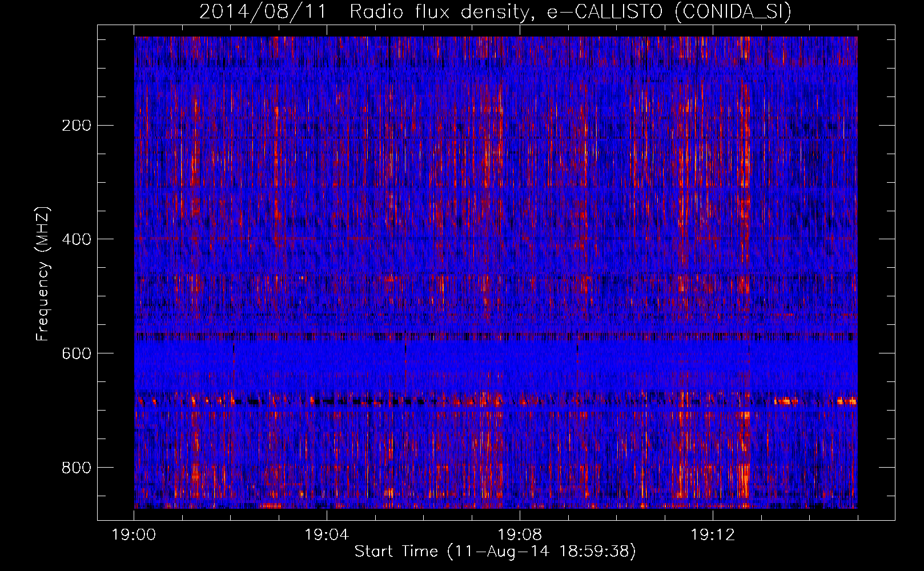Click the 'Start Time (11-Aug-14 18:59:38)' label
924x571 pixels.
click(495, 552)
